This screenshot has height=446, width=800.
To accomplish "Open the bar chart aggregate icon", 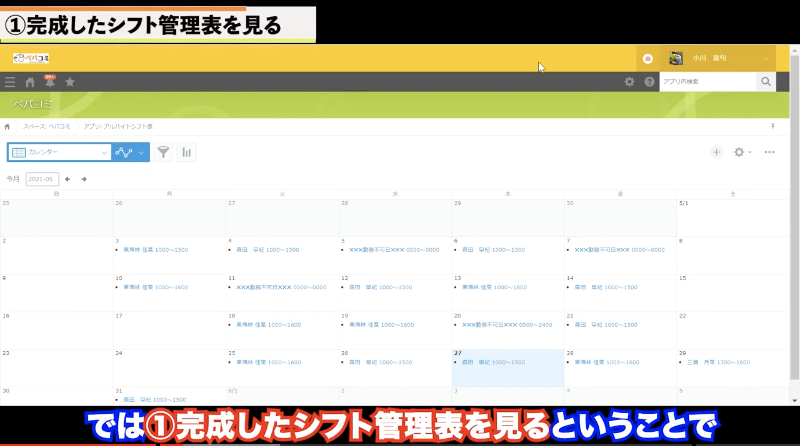I will coord(187,152).
